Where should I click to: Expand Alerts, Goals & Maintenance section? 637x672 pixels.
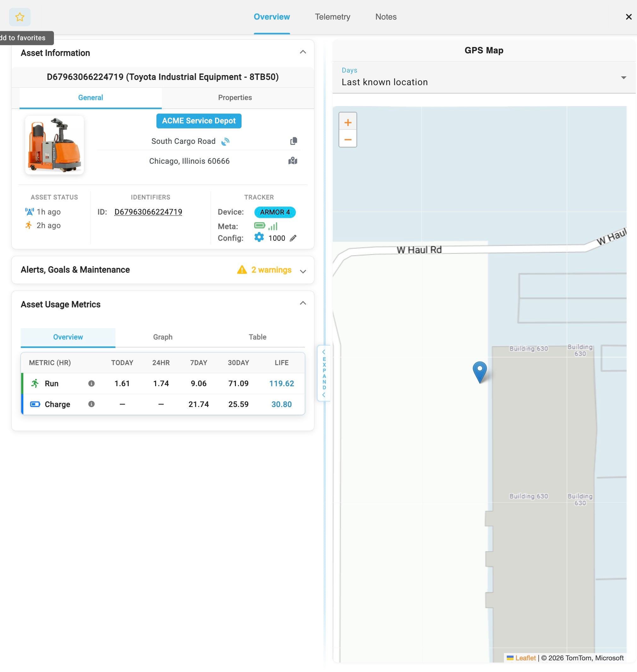click(x=303, y=271)
